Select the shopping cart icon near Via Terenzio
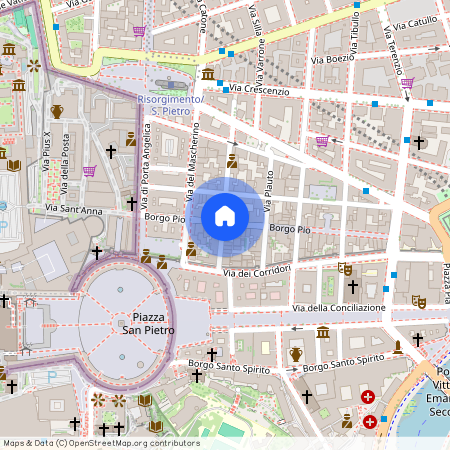 tap(408, 83)
